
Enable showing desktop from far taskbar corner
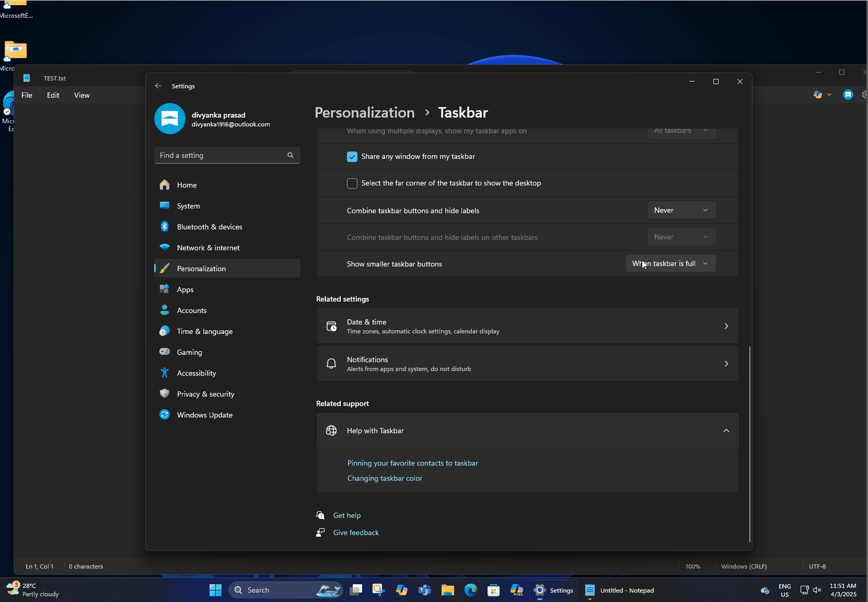[352, 183]
